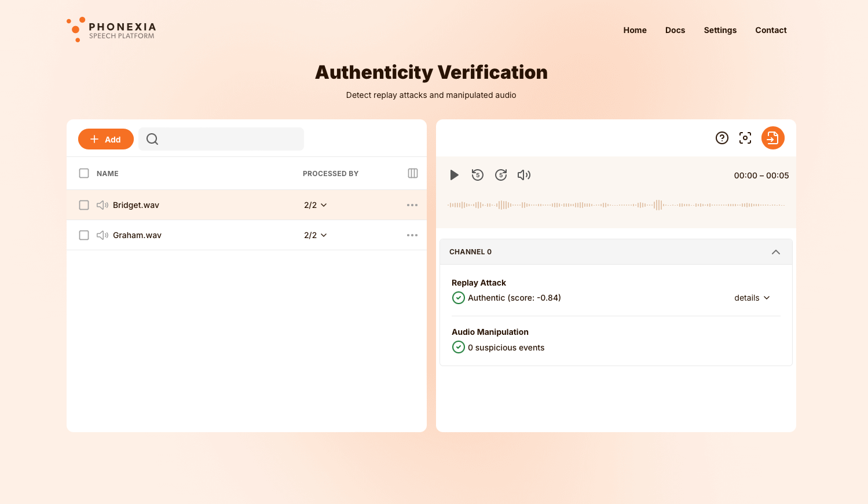Open the Contact page link
Viewport: 868px width, 504px height.
tap(771, 30)
